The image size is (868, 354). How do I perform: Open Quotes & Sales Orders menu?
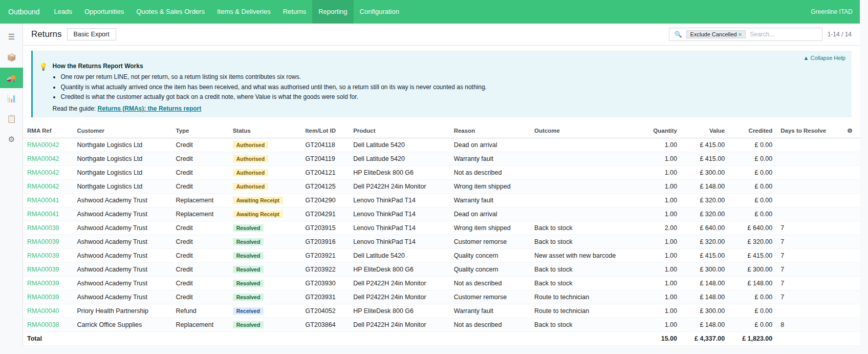(170, 12)
